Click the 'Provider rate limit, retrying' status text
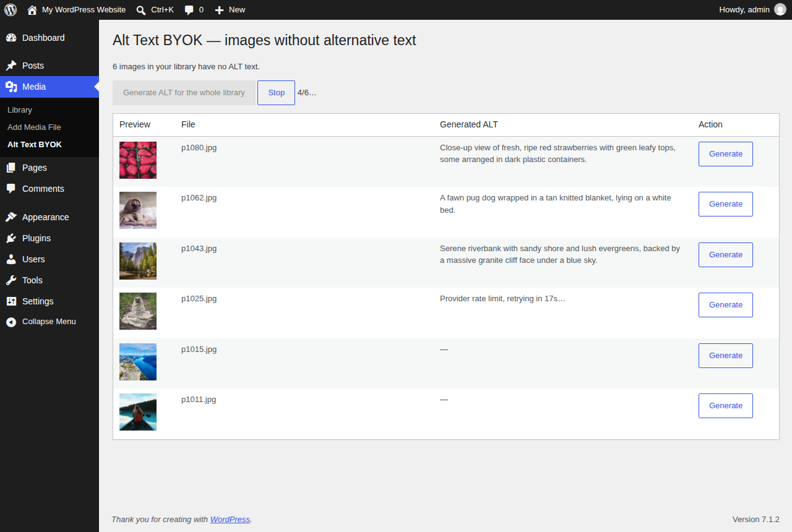 pyautogui.click(x=502, y=299)
